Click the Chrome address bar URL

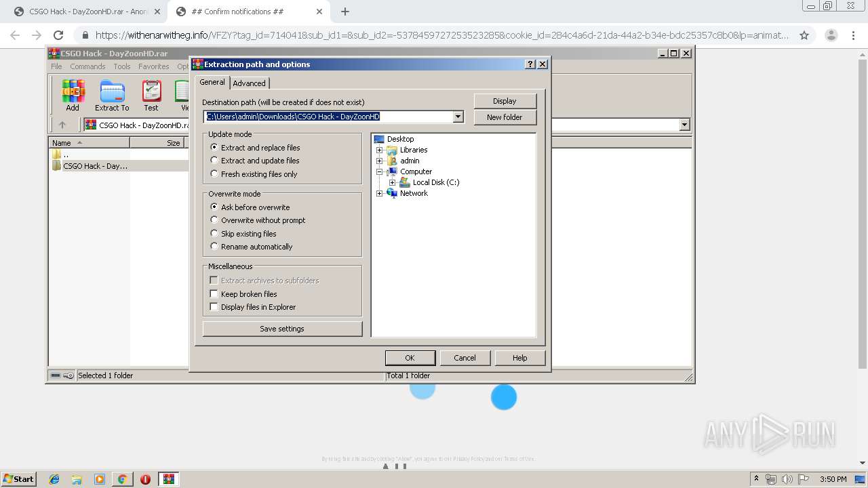point(442,35)
